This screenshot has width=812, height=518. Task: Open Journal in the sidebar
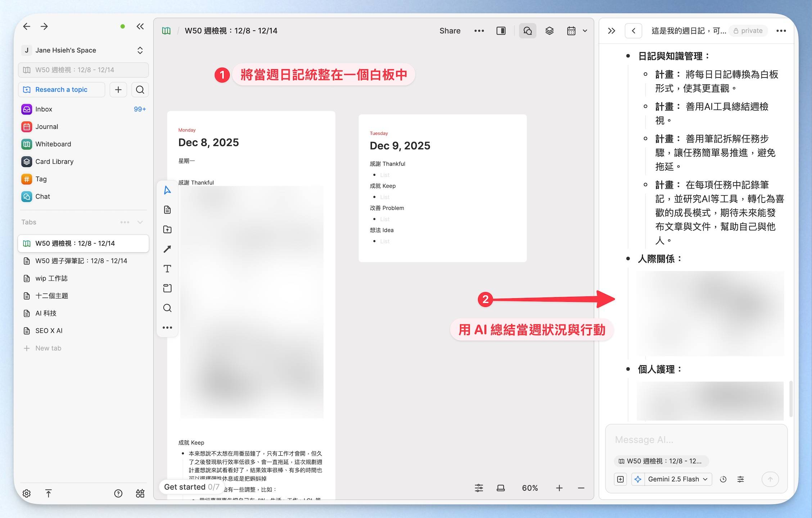46,126
